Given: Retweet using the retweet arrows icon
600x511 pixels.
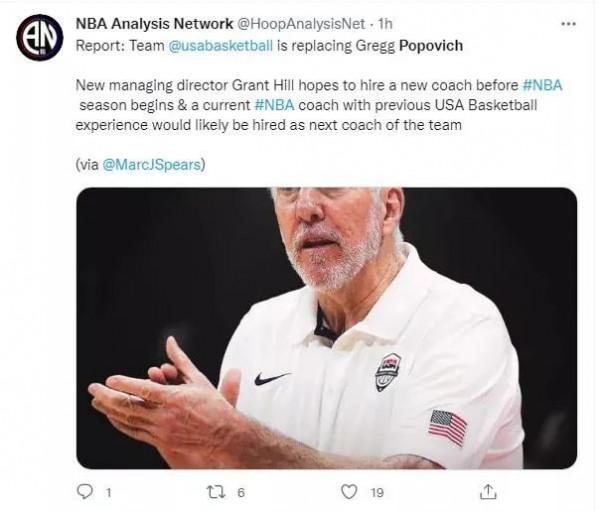Looking at the screenshot, I should click(215, 491).
